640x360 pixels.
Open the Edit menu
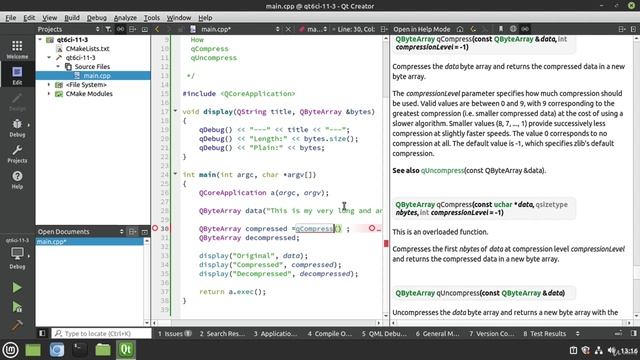(29, 18)
